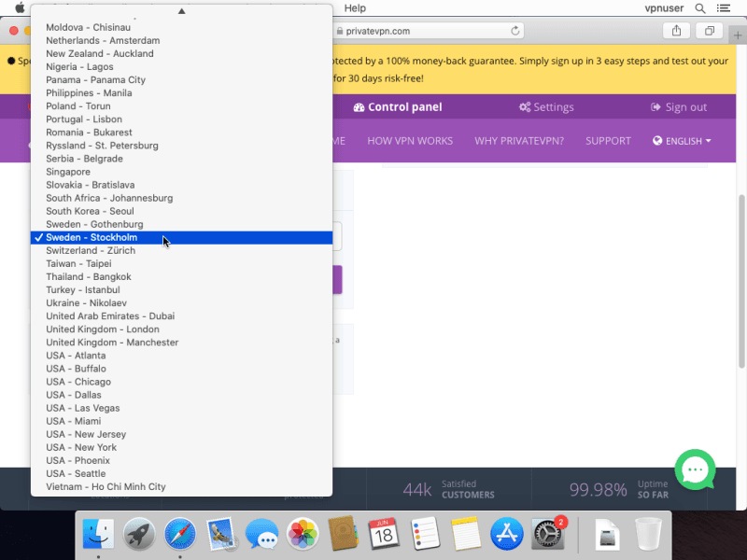Open Spotlight search in the menu bar
The height and width of the screenshot is (560, 747).
[699, 8]
